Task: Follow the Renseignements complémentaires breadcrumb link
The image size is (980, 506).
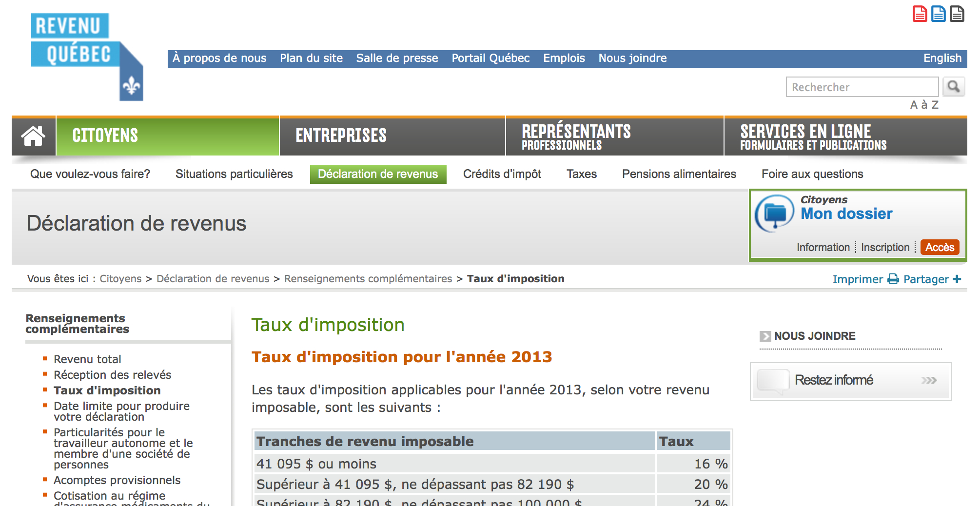Action: tap(368, 279)
